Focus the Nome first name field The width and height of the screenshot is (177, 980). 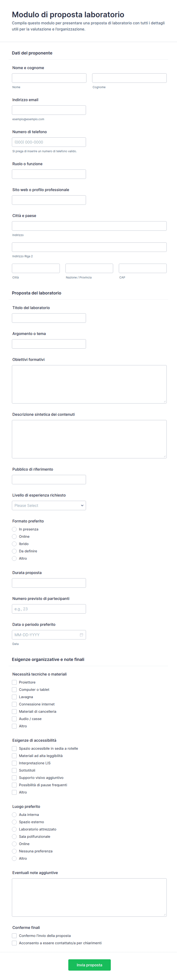click(x=49, y=78)
